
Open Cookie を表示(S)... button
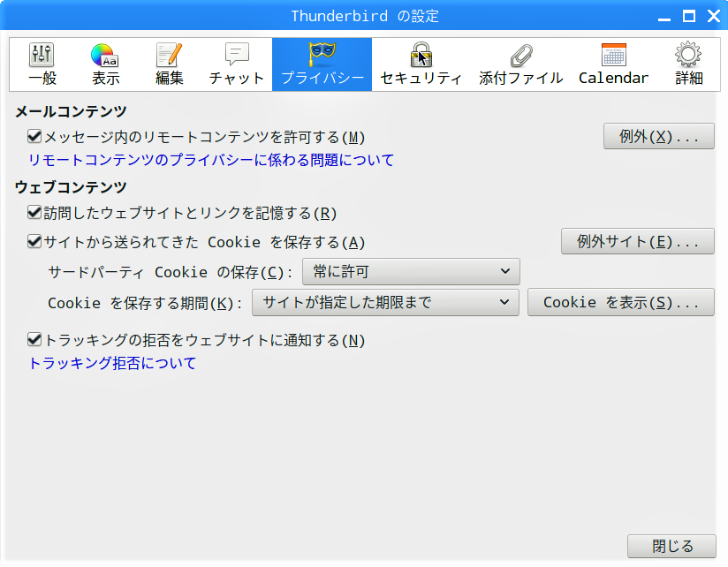click(x=621, y=302)
